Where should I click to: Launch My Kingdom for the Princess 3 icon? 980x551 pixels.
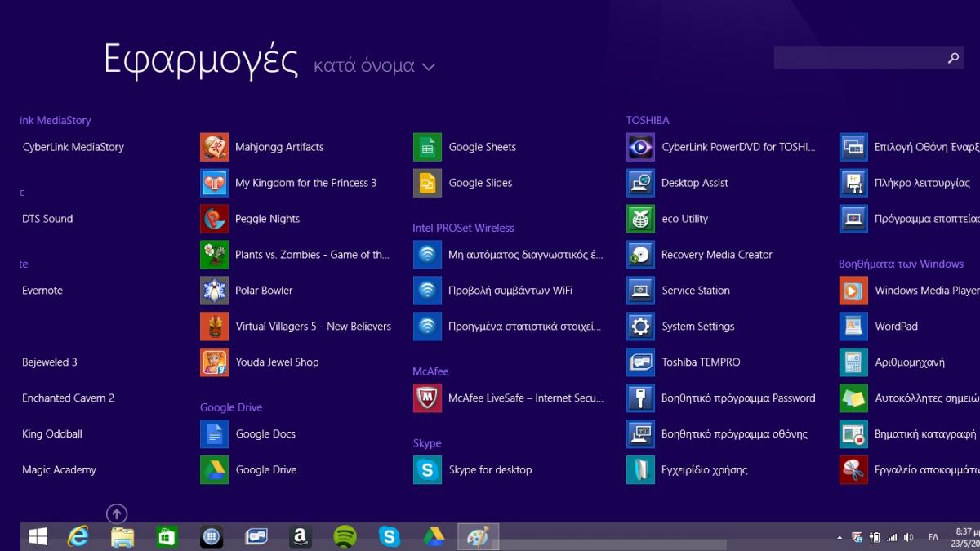(x=214, y=183)
